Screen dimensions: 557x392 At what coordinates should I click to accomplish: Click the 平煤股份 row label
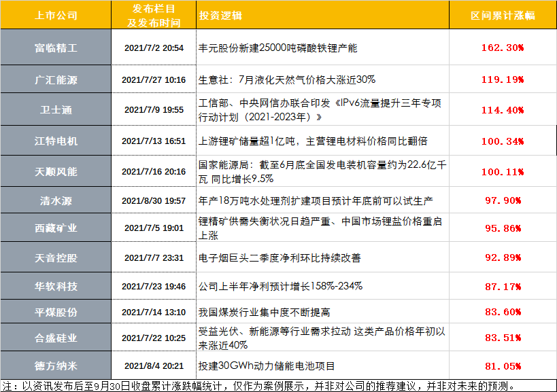56,311
